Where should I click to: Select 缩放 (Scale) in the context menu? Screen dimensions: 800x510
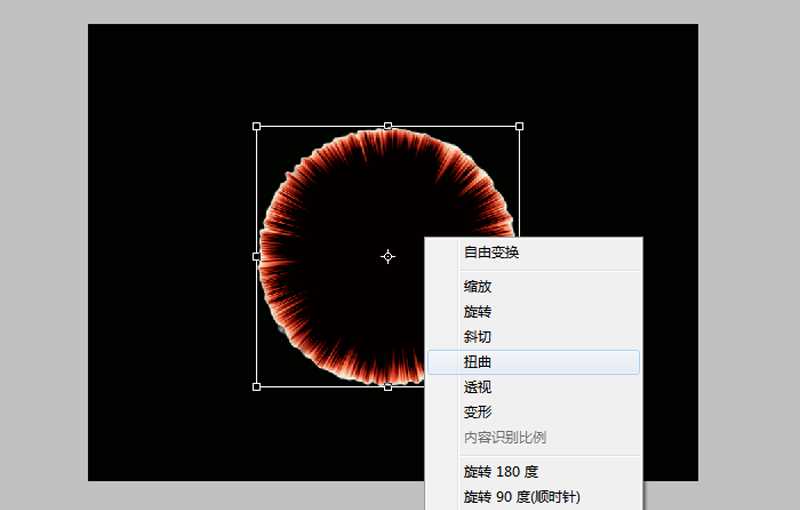(478, 287)
